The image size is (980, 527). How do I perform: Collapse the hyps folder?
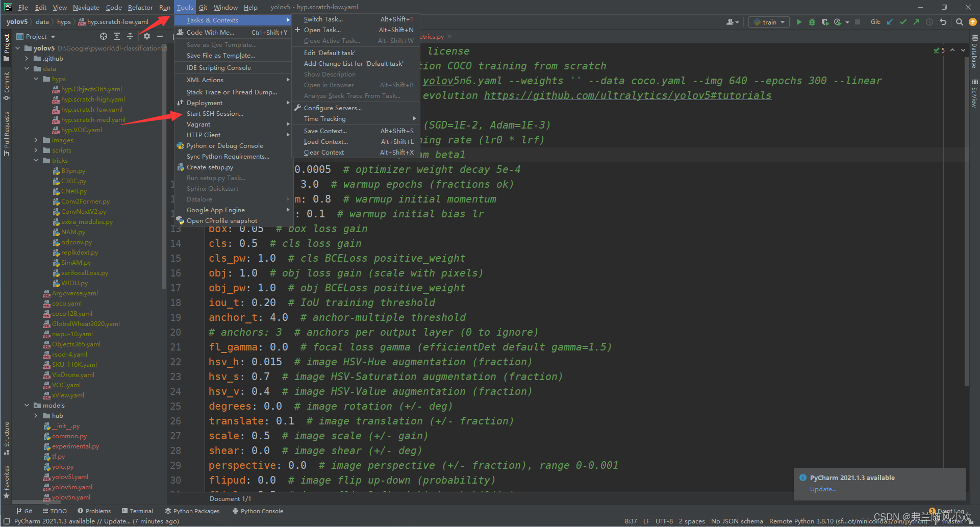click(x=36, y=79)
